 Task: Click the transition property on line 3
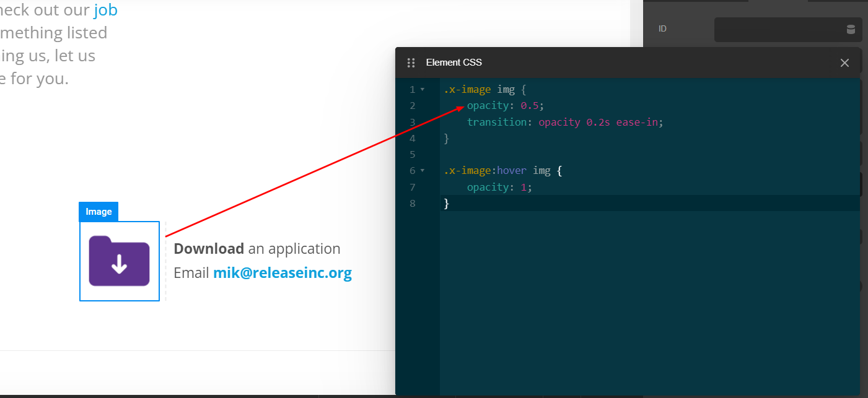tap(496, 123)
